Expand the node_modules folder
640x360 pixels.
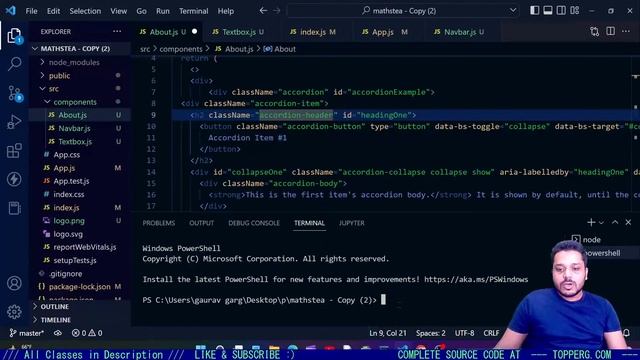coord(80,62)
